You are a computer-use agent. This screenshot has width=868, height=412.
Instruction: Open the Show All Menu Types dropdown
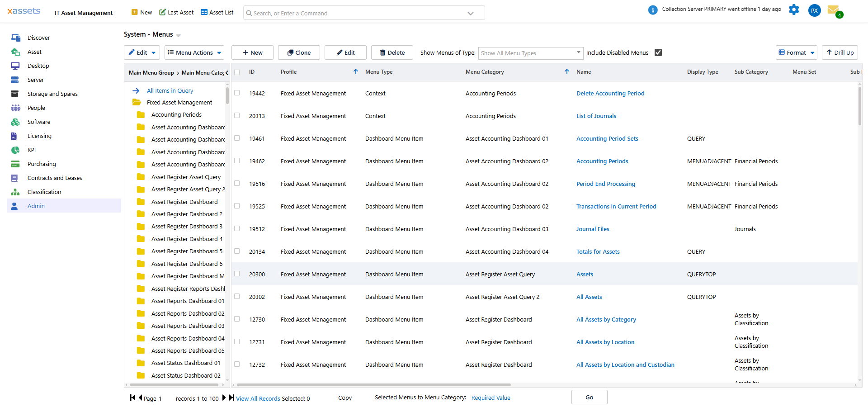click(530, 53)
